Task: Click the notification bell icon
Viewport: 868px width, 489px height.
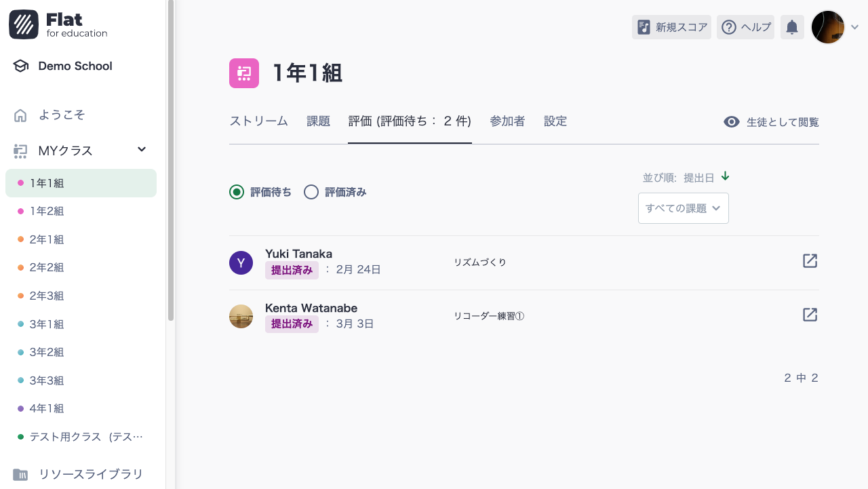Action: coord(791,27)
